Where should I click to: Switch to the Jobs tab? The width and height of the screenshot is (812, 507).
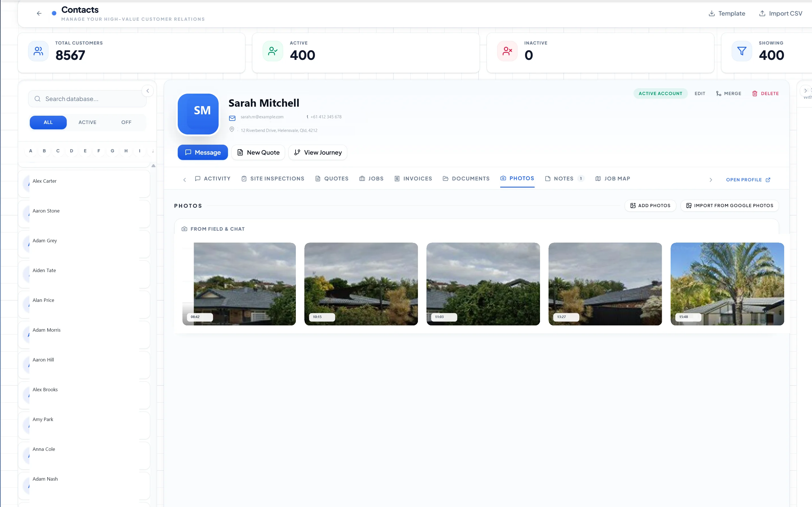pos(371,179)
